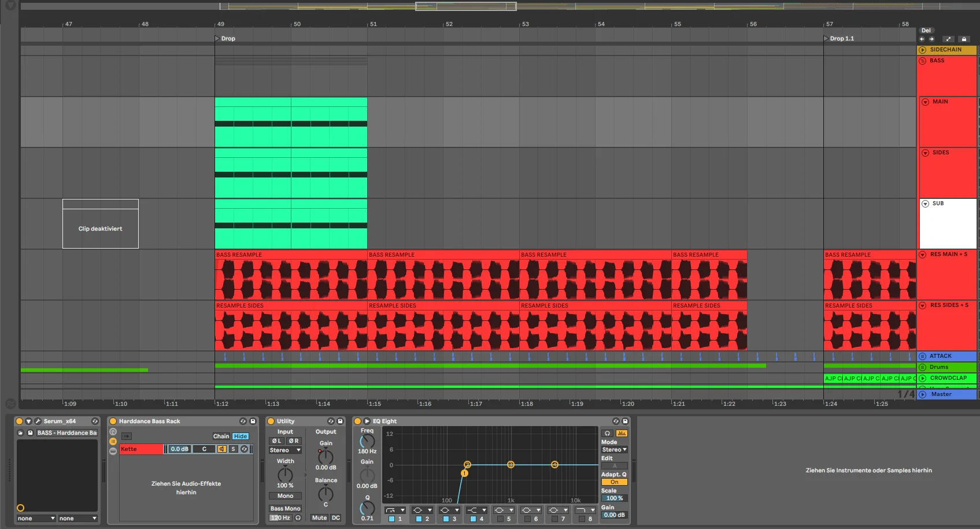Click the Utility DC button
The width and height of the screenshot is (980, 529).
tap(336, 518)
